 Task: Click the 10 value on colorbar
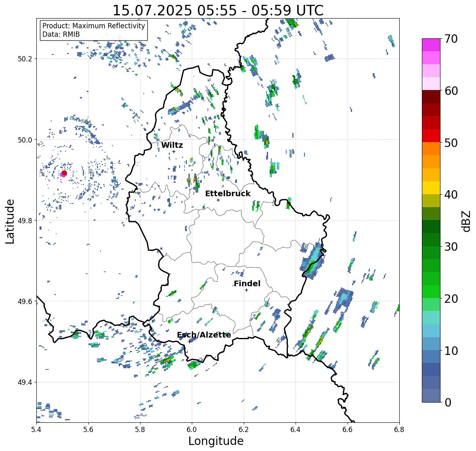(x=451, y=350)
